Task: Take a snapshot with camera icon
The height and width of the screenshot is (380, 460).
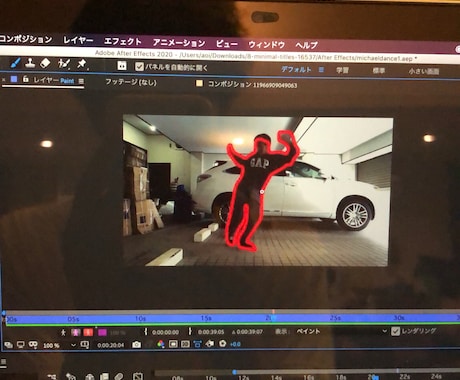Action: 136,344
